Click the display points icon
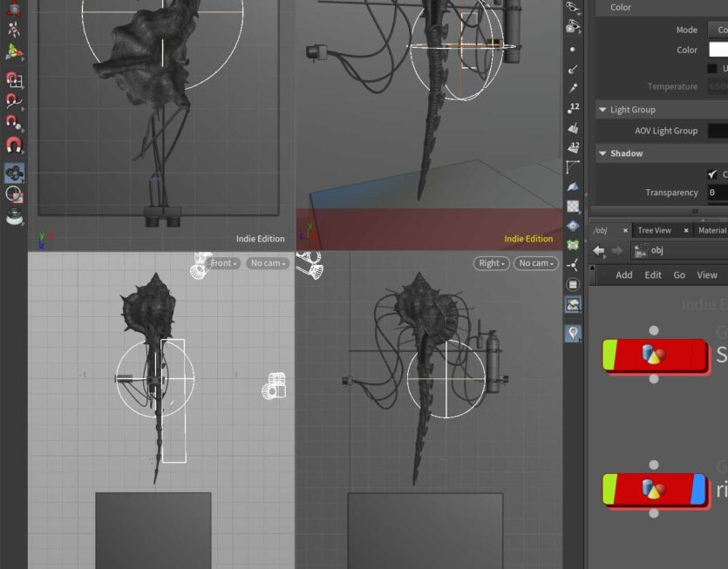 point(573,50)
